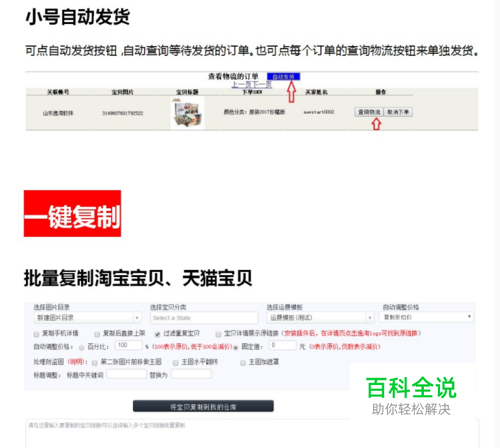
Task: Open the 复制折扣价 auto price dropdown
Action: (426, 317)
